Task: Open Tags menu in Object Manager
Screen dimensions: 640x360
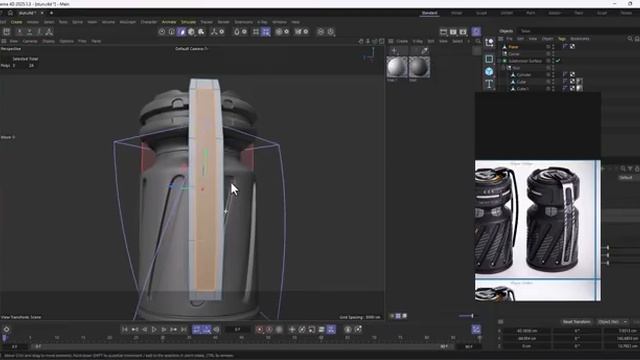Action: click(x=562, y=39)
